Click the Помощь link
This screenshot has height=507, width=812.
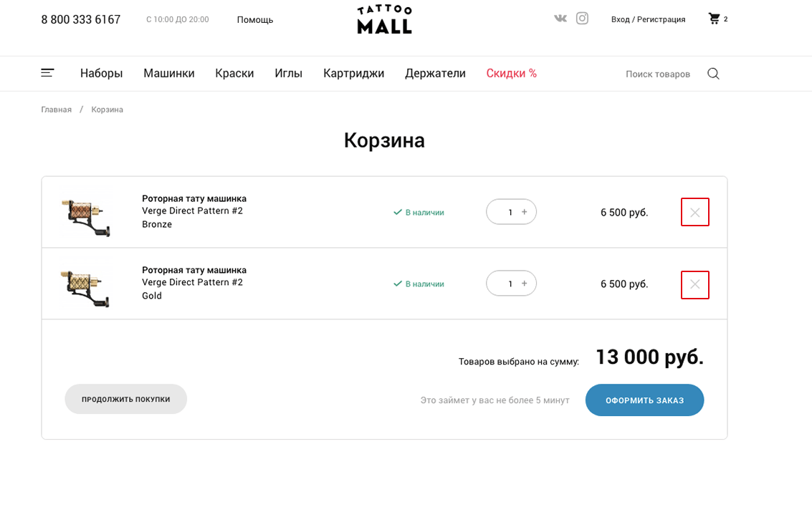pyautogui.click(x=255, y=19)
